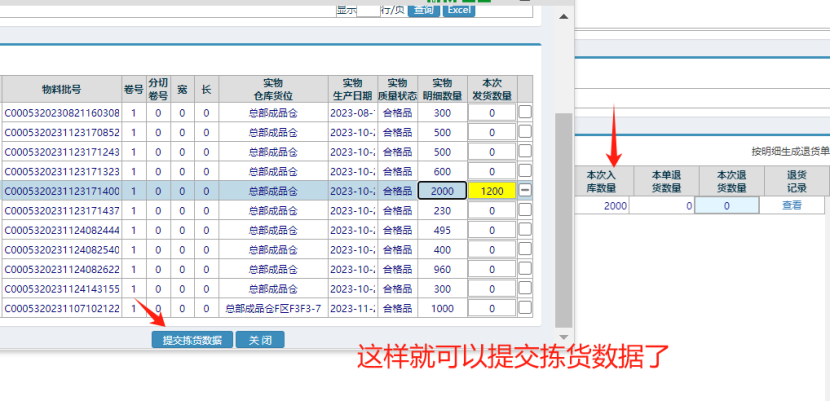The height and width of the screenshot is (401, 830).
Task: Click the 本次发货数量 column header
Action: (491, 88)
